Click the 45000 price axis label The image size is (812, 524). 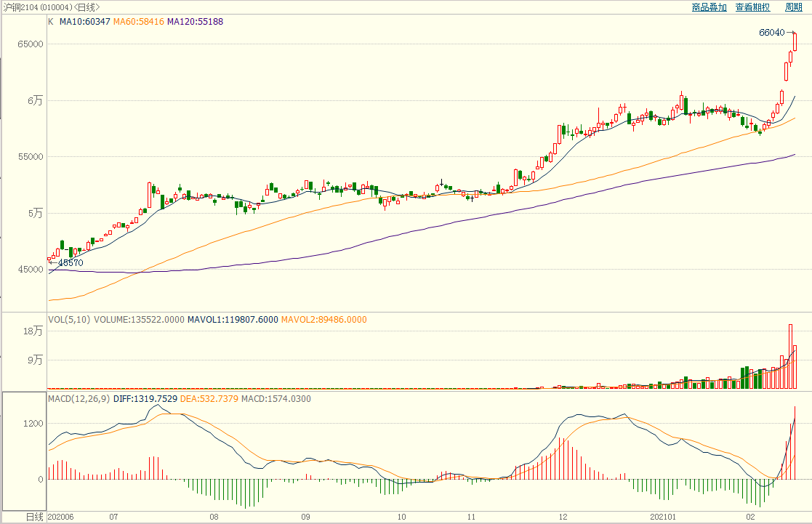click(x=31, y=270)
